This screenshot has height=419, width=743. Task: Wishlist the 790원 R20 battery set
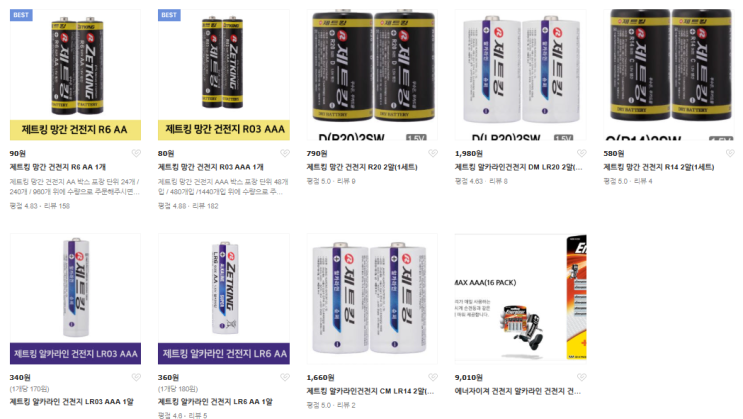coord(433,153)
